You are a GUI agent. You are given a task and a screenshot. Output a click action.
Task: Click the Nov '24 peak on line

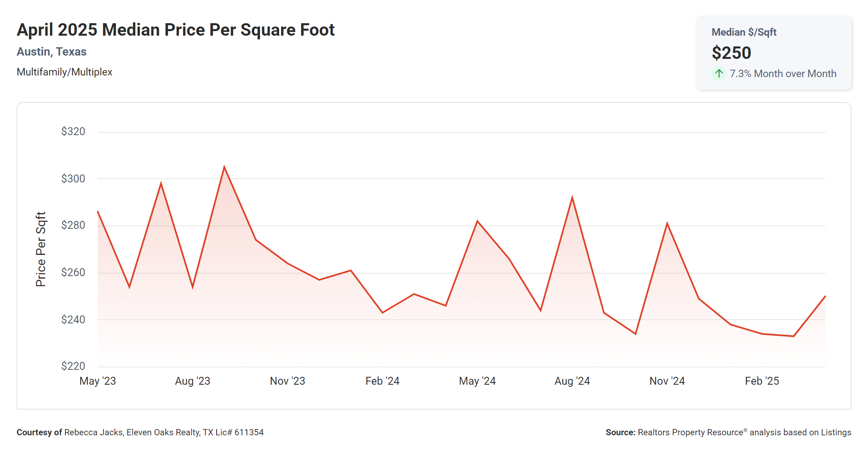point(667,224)
